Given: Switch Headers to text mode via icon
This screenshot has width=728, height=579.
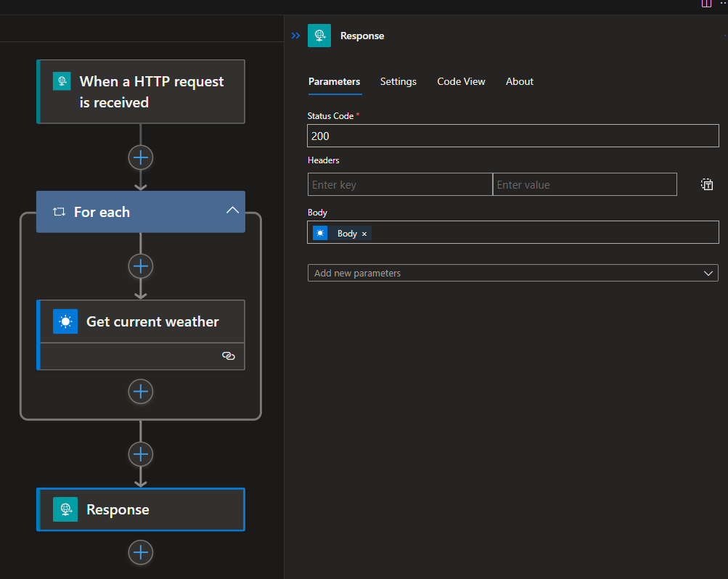Looking at the screenshot, I should point(707,184).
